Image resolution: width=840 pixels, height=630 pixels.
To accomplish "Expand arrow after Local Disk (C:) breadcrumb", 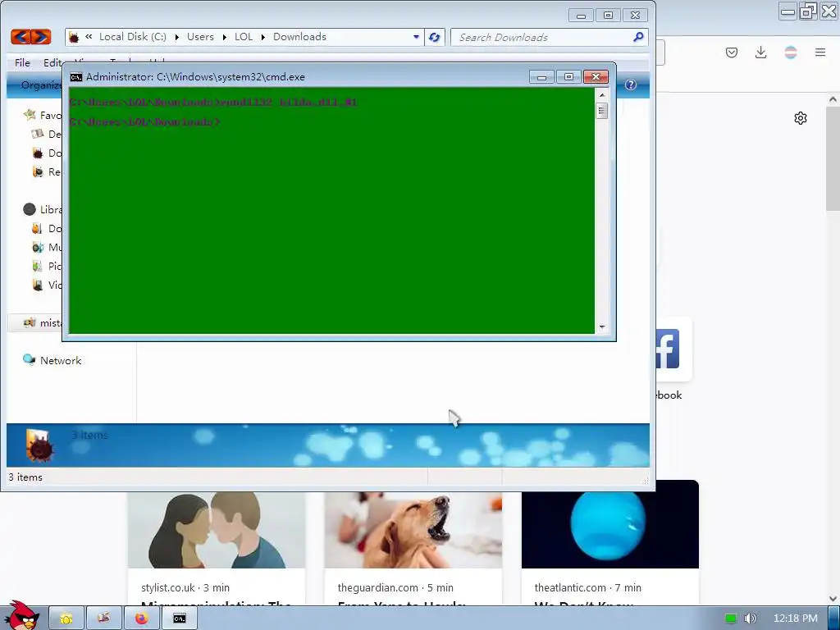I will pos(177,37).
